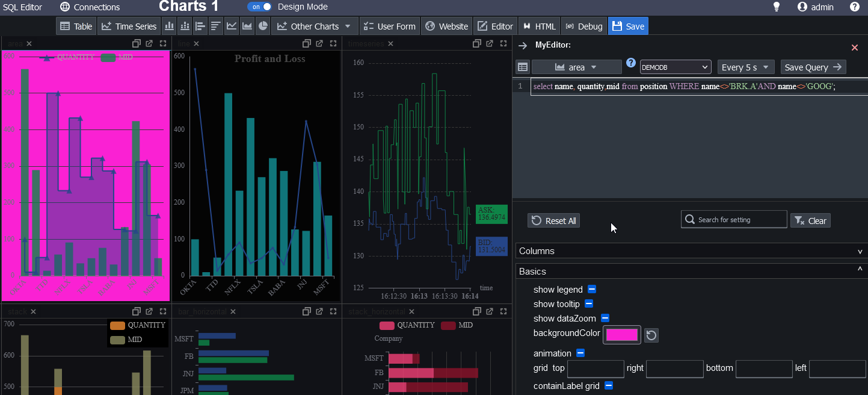Click the stacked bar chart toolbar icon

pos(185,26)
